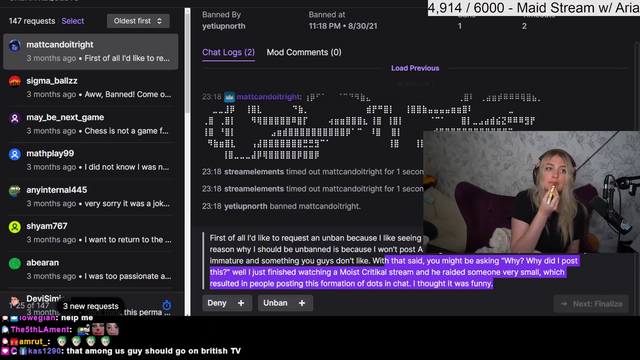Switch to the Mod Comments (0) tab
Viewport: 640px width, 360px height.
tap(304, 52)
